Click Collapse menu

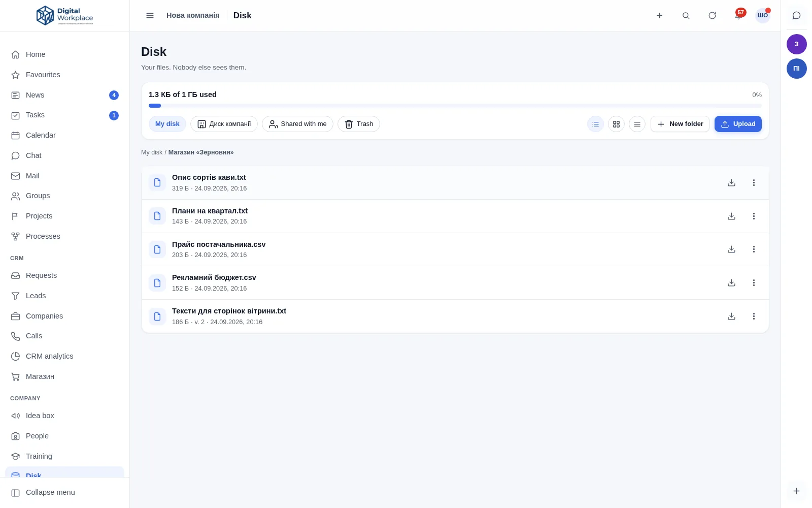point(64,492)
